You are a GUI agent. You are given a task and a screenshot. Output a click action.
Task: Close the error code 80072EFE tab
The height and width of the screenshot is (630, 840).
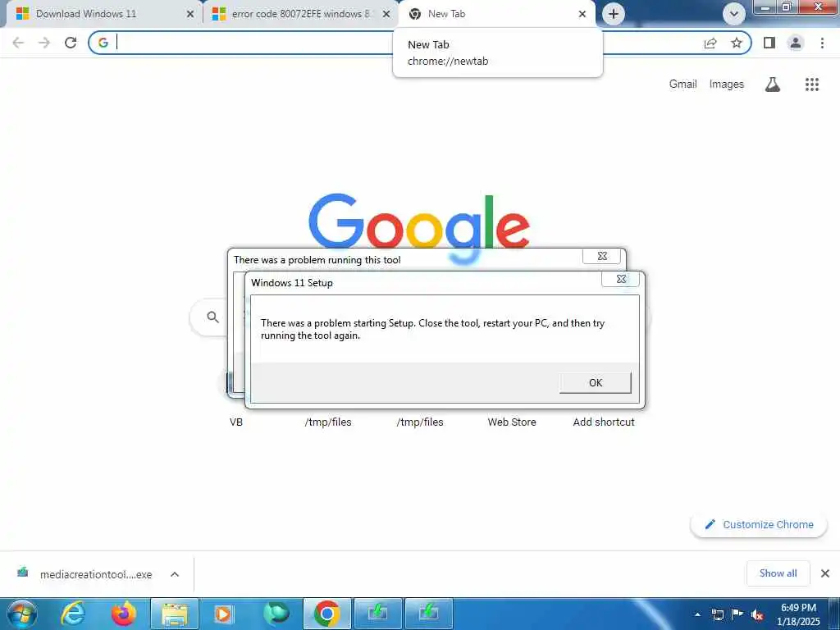tap(386, 15)
